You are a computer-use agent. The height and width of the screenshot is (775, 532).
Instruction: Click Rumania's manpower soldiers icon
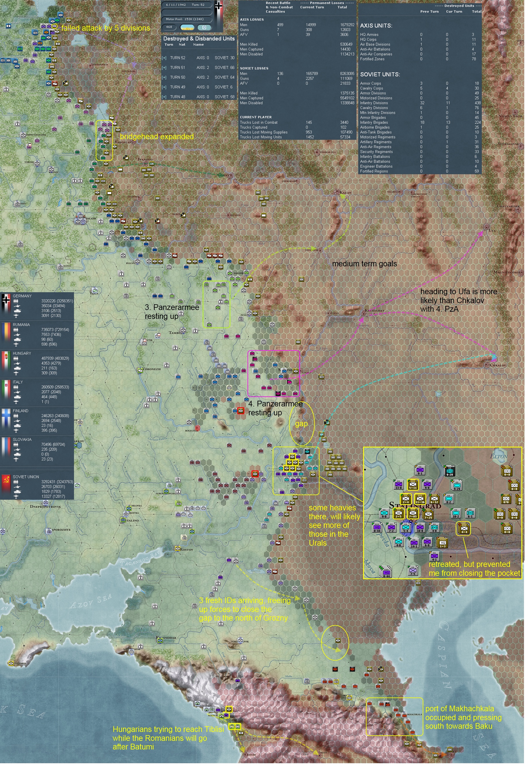tap(16, 330)
